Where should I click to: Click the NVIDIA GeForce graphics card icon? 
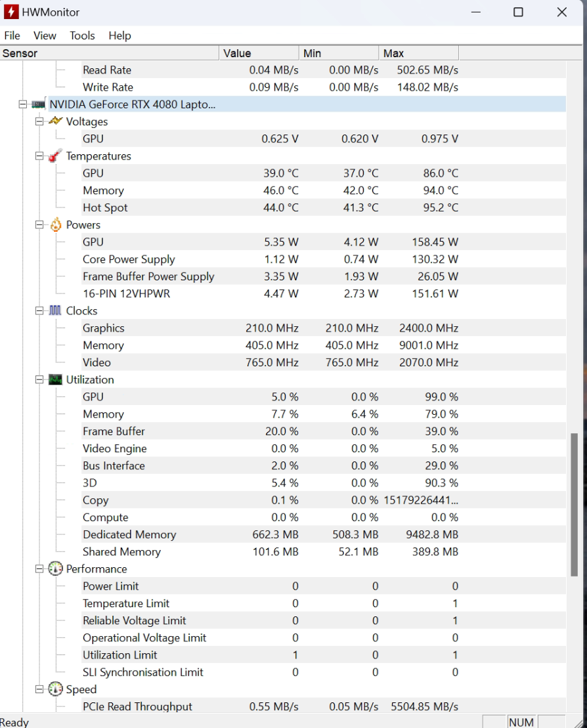click(x=39, y=104)
